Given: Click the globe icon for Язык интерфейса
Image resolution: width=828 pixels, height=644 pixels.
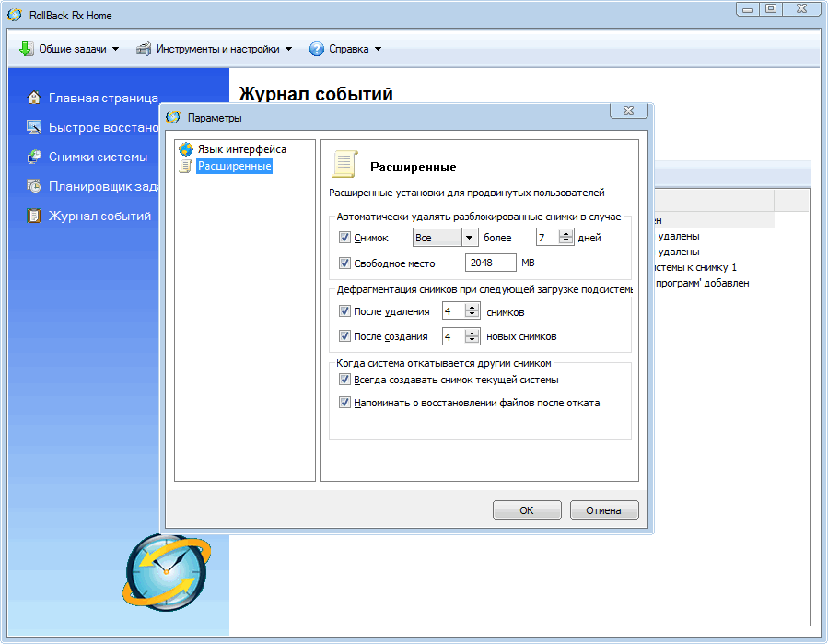Looking at the screenshot, I should [x=186, y=149].
